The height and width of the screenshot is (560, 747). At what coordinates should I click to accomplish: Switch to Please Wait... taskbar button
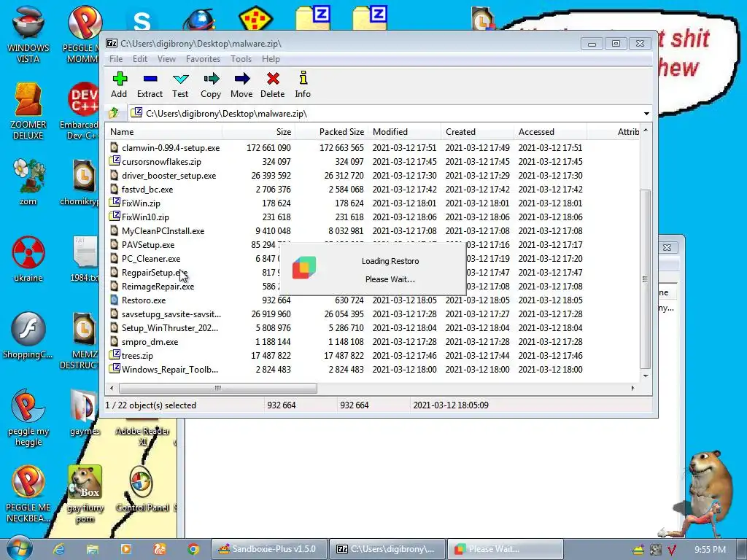505,549
